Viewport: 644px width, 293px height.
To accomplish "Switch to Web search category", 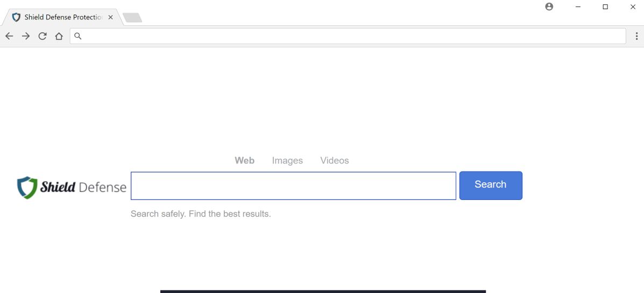I will point(244,160).
